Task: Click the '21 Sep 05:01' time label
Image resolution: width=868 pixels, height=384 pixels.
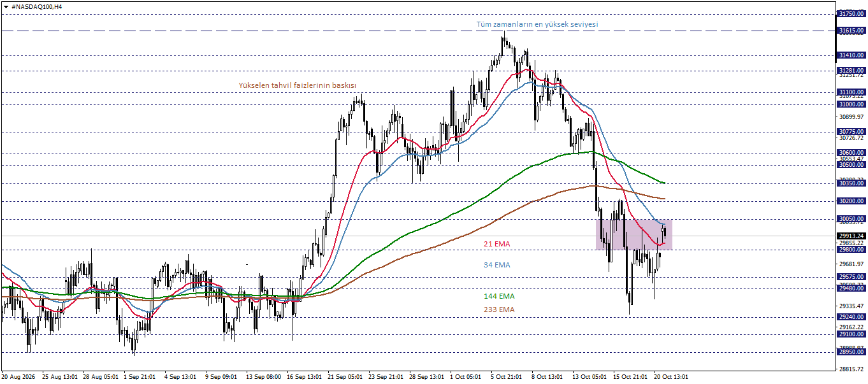Action: (x=345, y=377)
